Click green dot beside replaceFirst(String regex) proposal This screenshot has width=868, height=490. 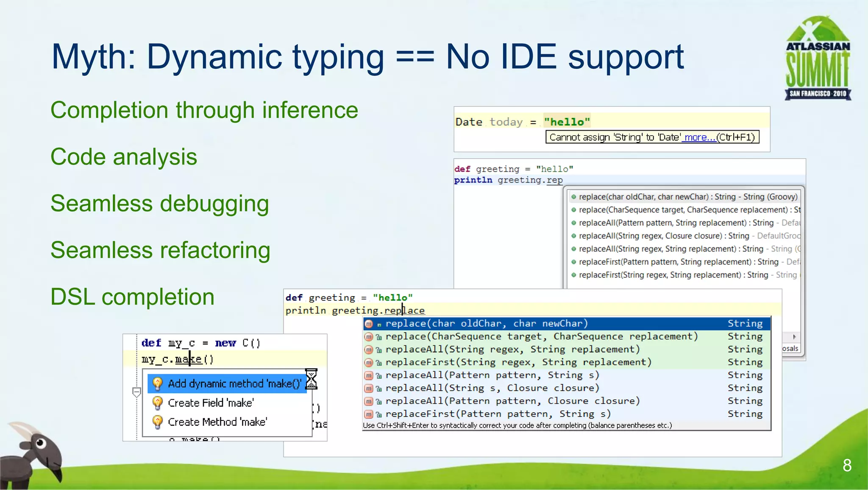click(573, 275)
